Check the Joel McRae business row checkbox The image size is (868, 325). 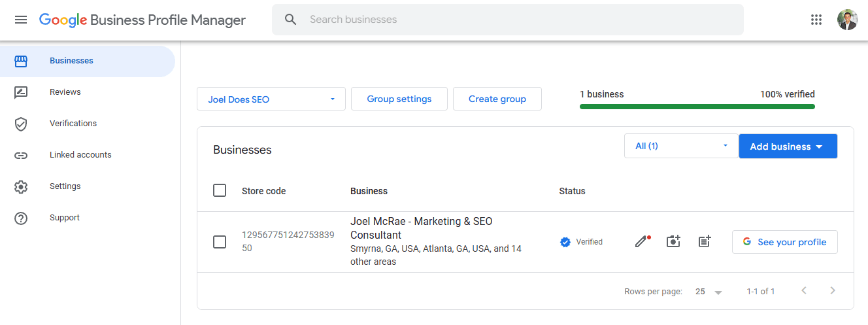220,242
